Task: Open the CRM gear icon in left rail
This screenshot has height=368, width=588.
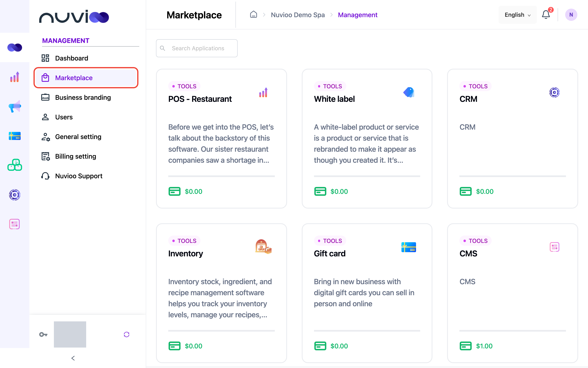Action: 14,195
